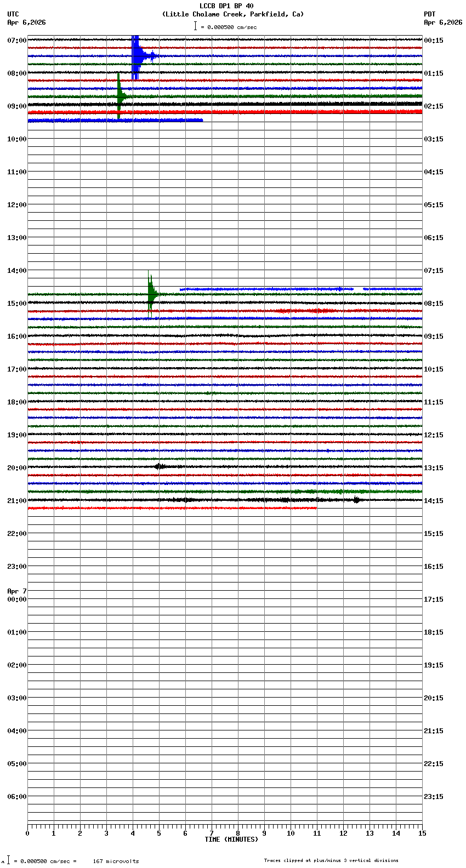Click the '14:15' PDT time label

(x=434, y=501)
